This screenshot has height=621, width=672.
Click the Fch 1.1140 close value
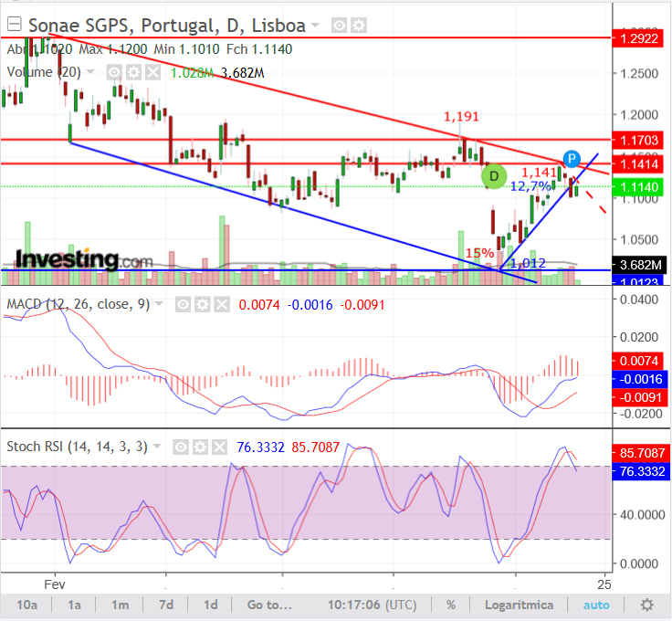pos(259,49)
